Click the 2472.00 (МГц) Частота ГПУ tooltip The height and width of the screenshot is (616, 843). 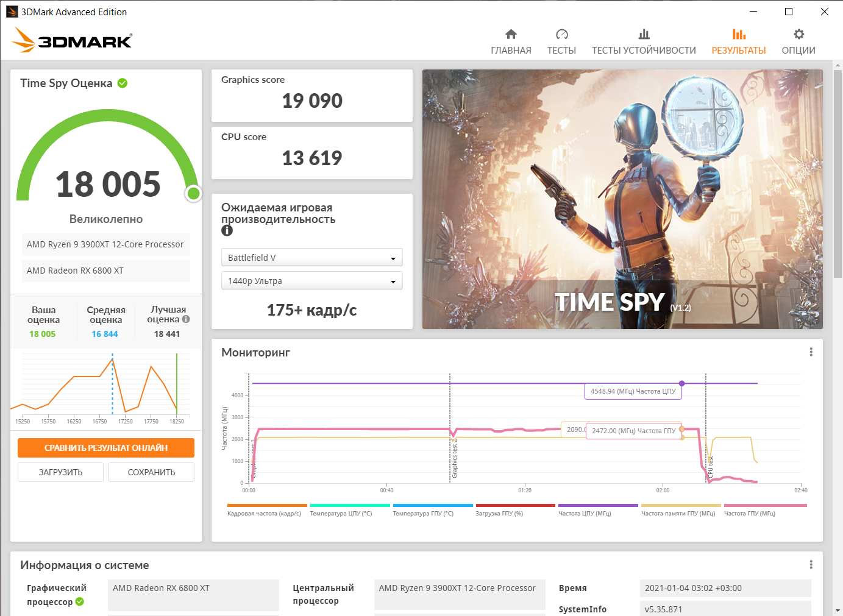coord(634,431)
